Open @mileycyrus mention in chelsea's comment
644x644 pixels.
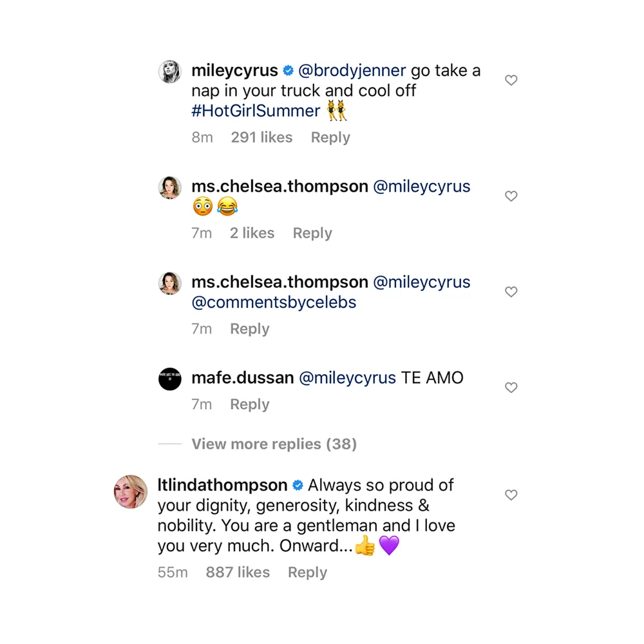422,186
